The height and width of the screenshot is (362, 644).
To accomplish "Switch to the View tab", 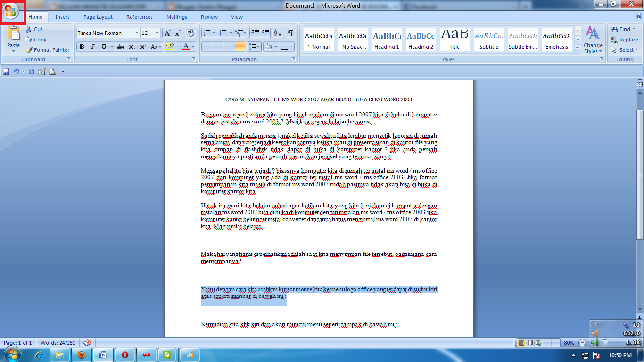I will (237, 17).
